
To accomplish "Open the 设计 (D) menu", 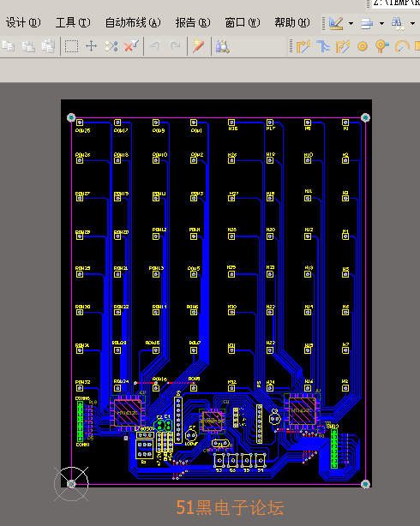I will (x=23, y=22).
